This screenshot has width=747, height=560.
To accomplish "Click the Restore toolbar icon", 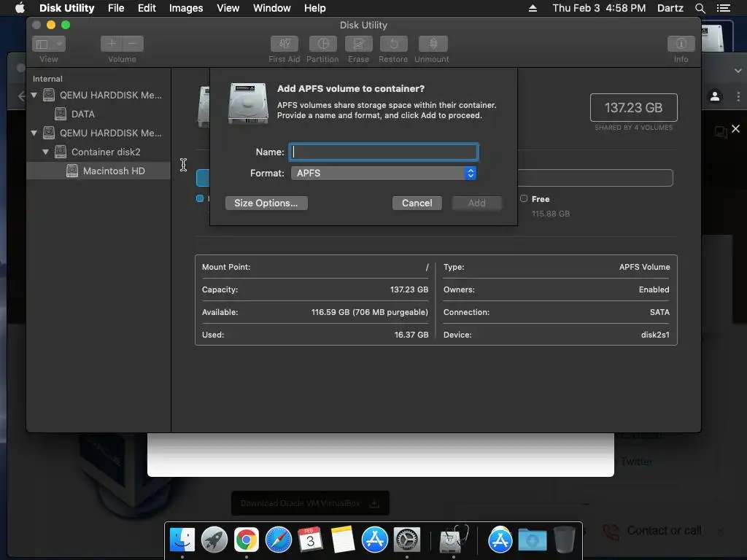I will click(393, 44).
